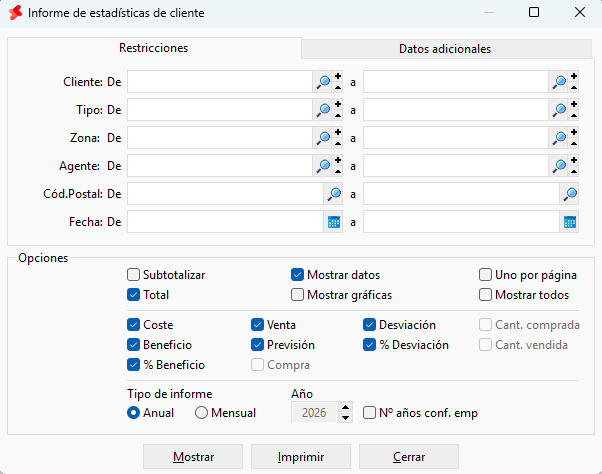Click the Imprimir button

[x=301, y=457]
